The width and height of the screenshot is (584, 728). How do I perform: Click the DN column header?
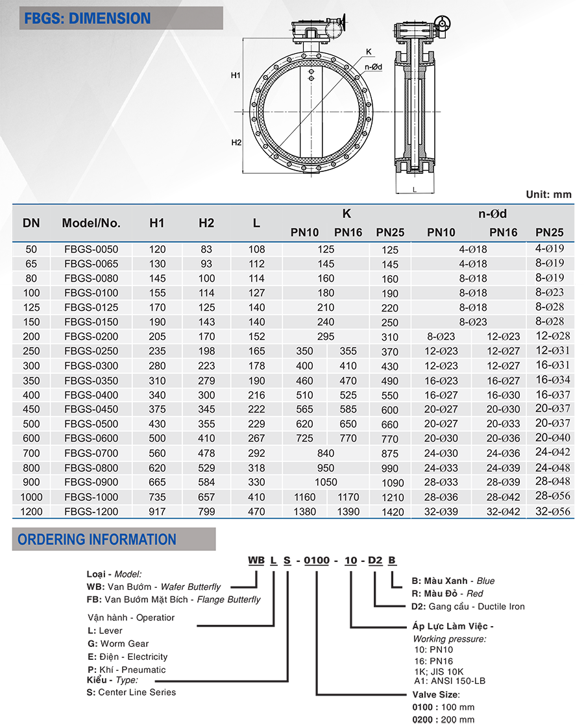point(31,223)
